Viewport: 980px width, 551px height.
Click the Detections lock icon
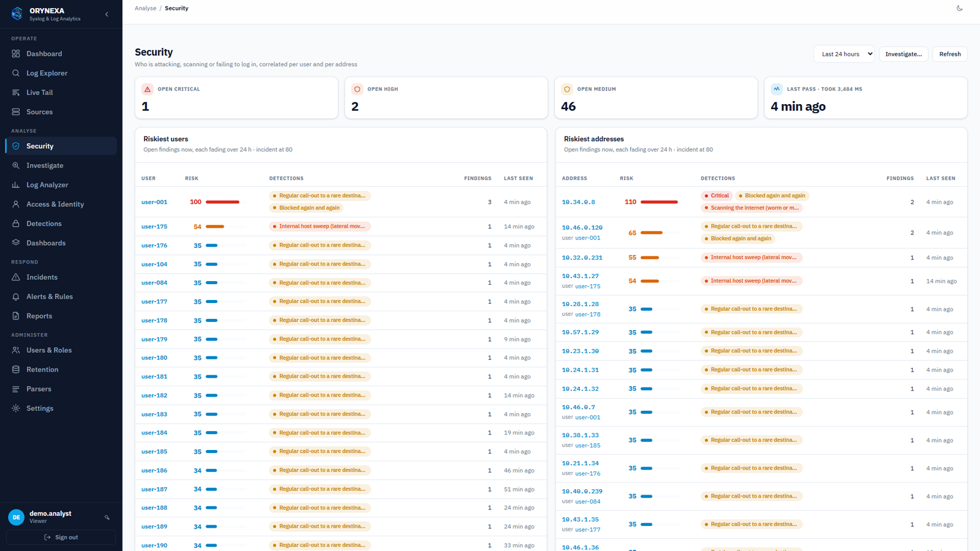click(x=16, y=223)
